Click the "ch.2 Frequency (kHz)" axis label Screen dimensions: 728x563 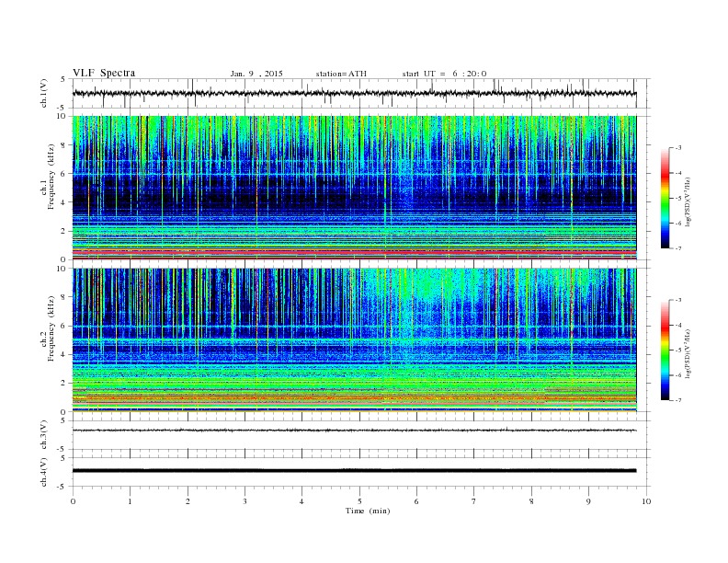coord(48,327)
